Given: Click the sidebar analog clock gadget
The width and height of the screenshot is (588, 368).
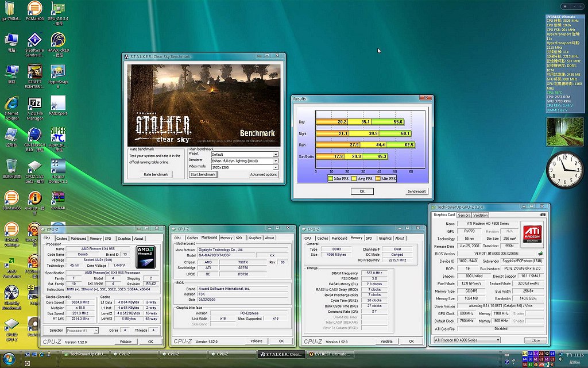Looking at the screenshot, I should click(565, 170).
